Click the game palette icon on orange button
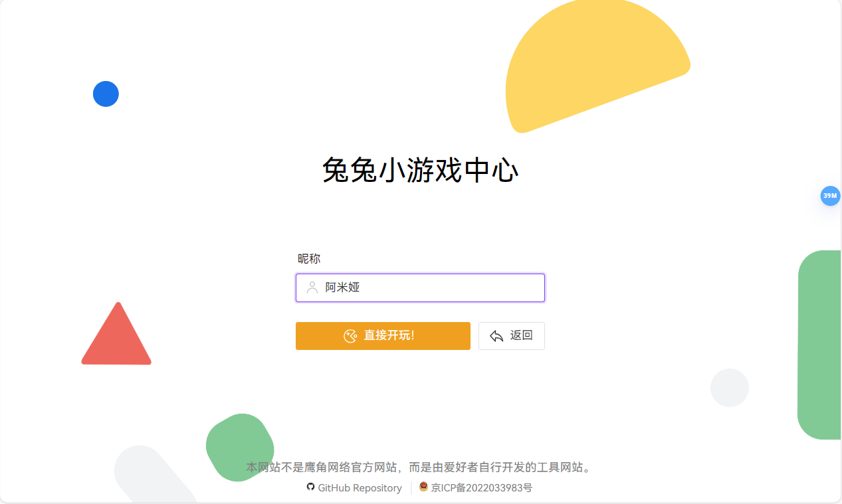The image size is (842, 504). tap(350, 336)
